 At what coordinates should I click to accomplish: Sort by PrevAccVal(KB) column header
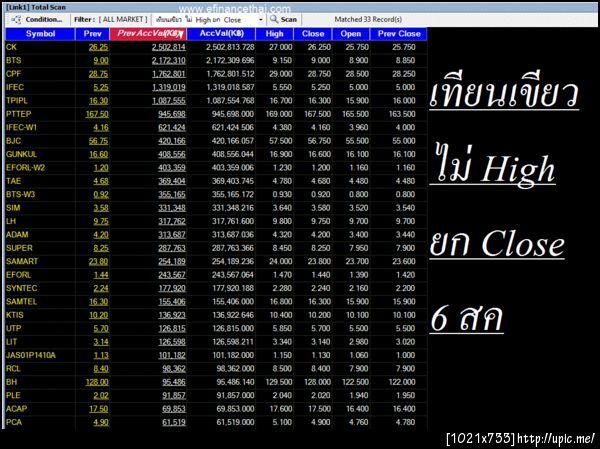point(148,34)
